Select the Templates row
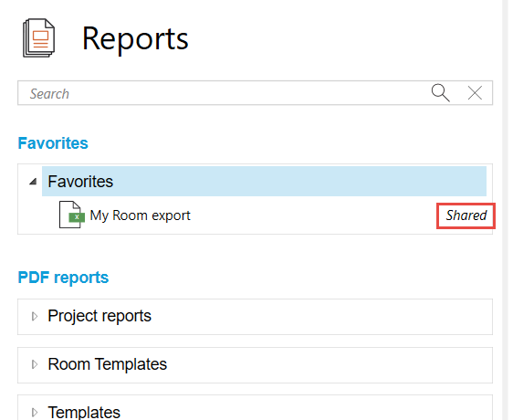The height and width of the screenshot is (420, 513). (x=256, y=408)
